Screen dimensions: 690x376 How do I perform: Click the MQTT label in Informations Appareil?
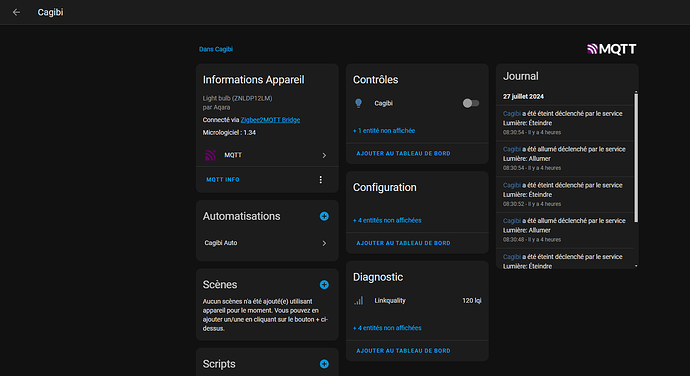(233, 155)
